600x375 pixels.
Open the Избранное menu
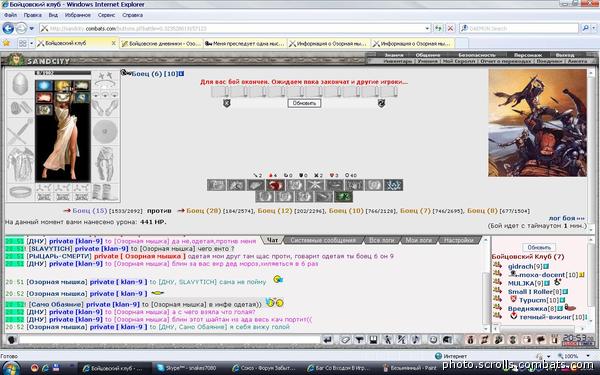tap(78, 15)
